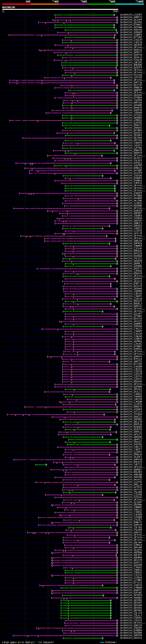Screen dimensions: 146x644
Task: Select the UniRef100_A4X4Y1 label
Action: coord(131,638)
